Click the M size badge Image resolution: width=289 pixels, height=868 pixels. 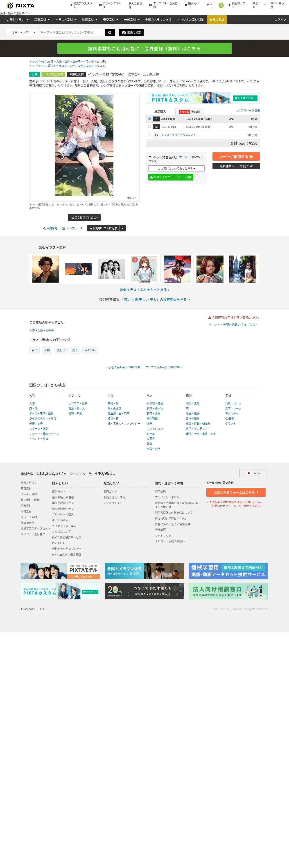coord(156,127)
